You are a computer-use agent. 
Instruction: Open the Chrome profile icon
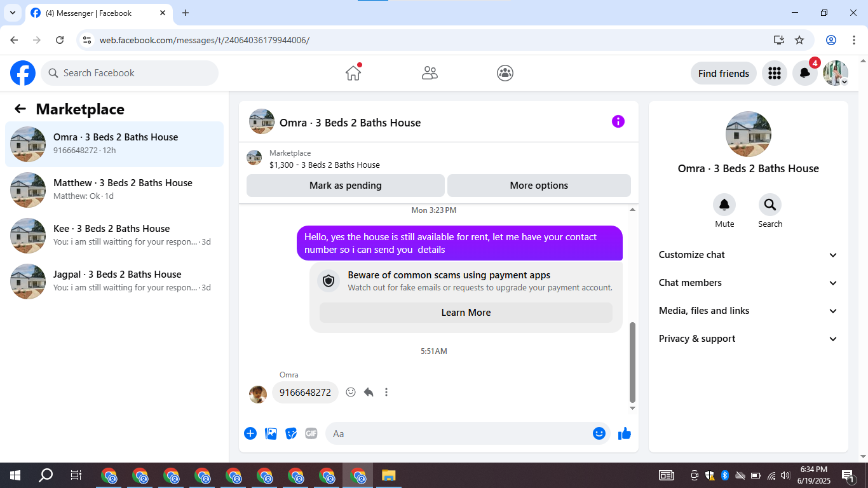pyautogui.click(x=831, y=40)
